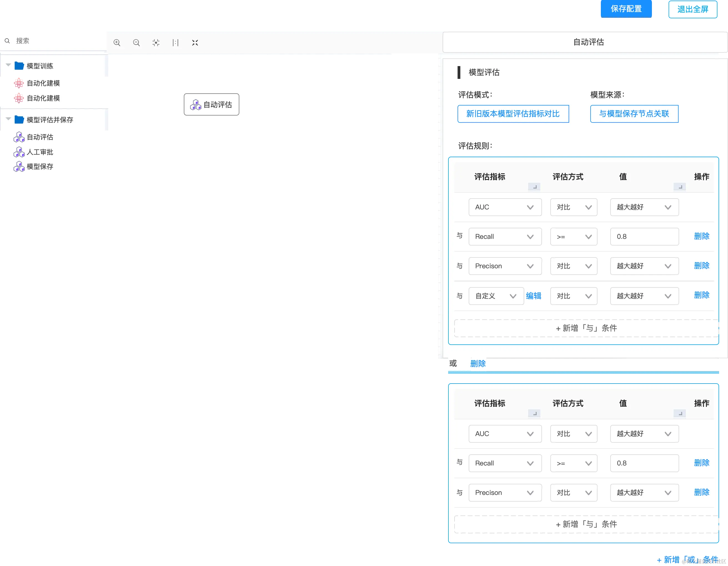Click the zoom out magnifier icon

pyautogui.click(x=136, y=43)
